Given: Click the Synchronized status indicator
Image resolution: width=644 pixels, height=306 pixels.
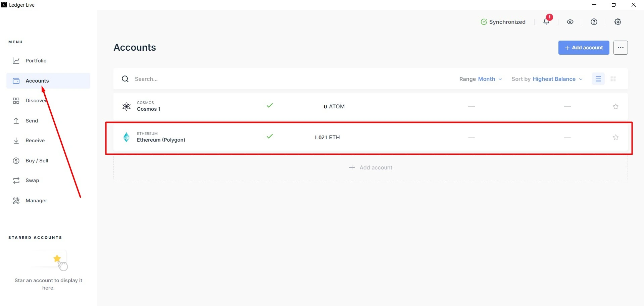Looking at the screenshot, I should tap(503, 22).
